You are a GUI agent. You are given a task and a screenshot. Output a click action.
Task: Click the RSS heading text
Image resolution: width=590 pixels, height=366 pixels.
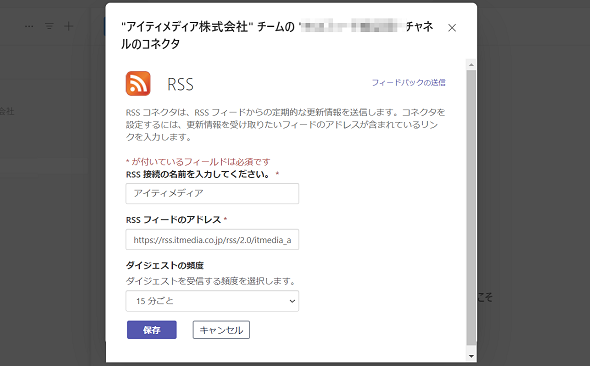(180, 84)
